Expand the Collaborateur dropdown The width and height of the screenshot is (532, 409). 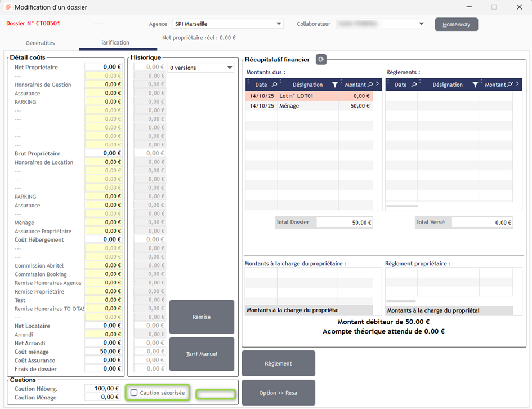(x=422, y=24)
